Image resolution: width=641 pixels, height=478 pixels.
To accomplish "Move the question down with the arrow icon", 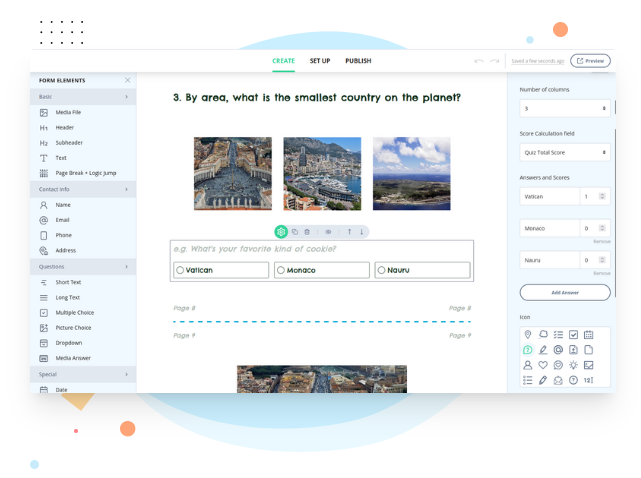I will pos(361,231).
